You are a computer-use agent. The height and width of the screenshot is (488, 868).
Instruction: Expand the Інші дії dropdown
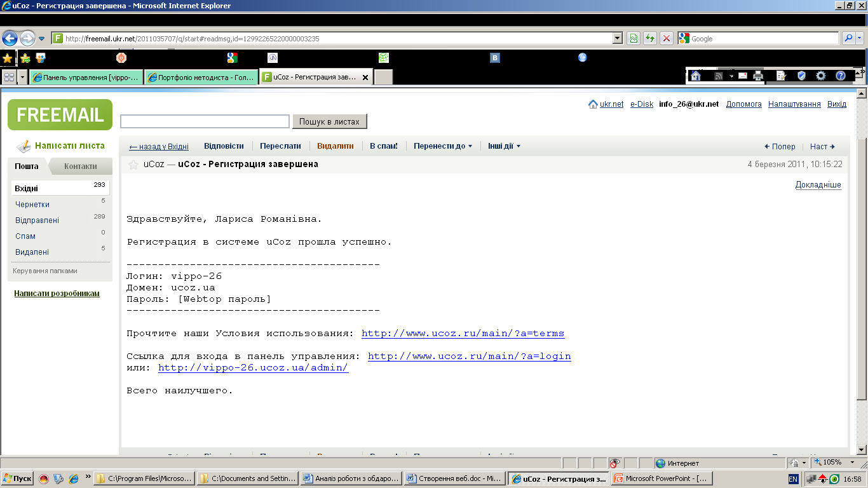click(x=505, y=146)
